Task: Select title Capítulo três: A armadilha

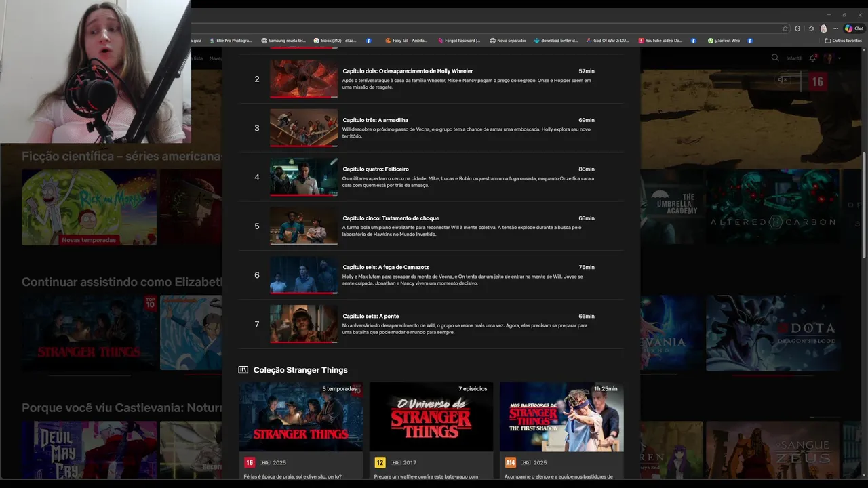Action: (x=375, y=120)
